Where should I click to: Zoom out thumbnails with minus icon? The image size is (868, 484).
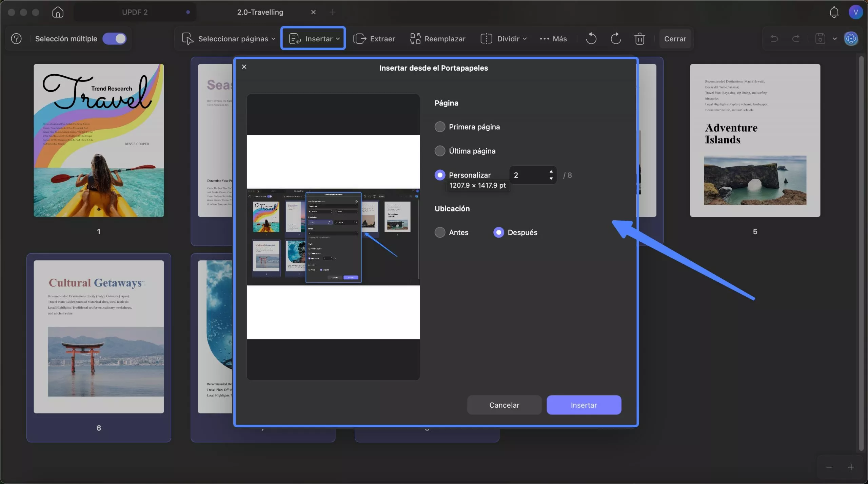pos(829,467)
